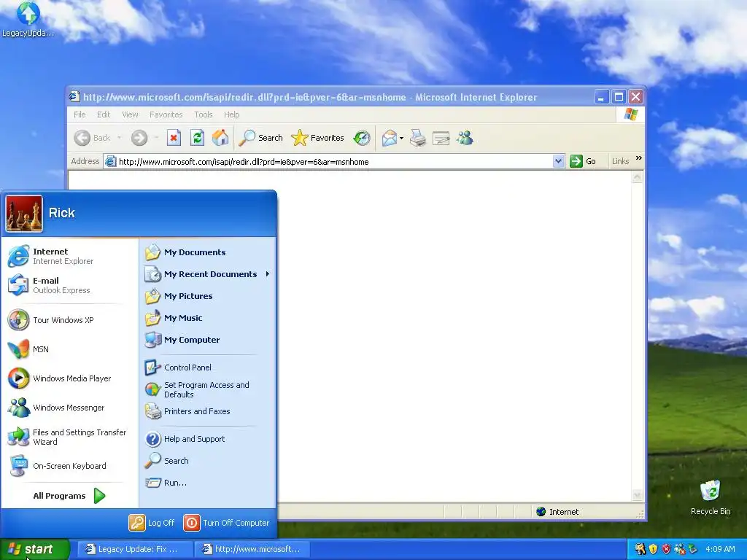Open Favorites star in the IE toolbar
This screenshot has width=747, height=560.
point(317,138)
